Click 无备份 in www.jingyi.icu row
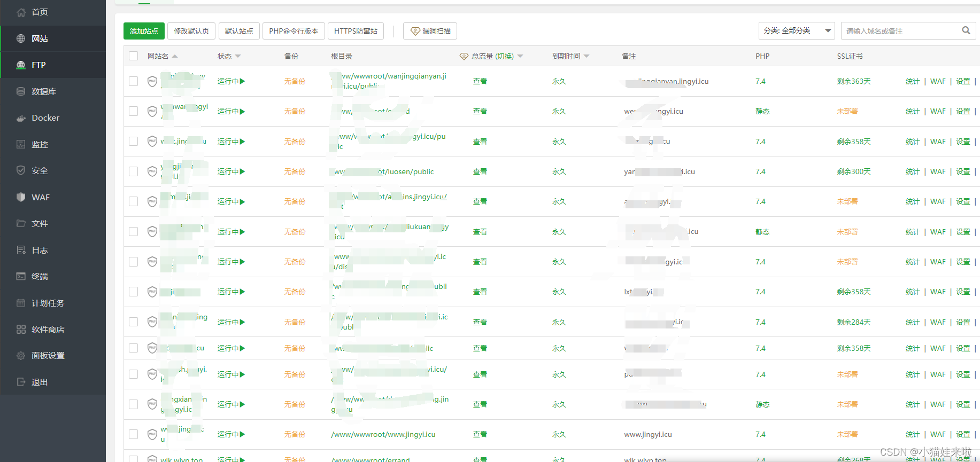980x462 pixels. (295, 434)
